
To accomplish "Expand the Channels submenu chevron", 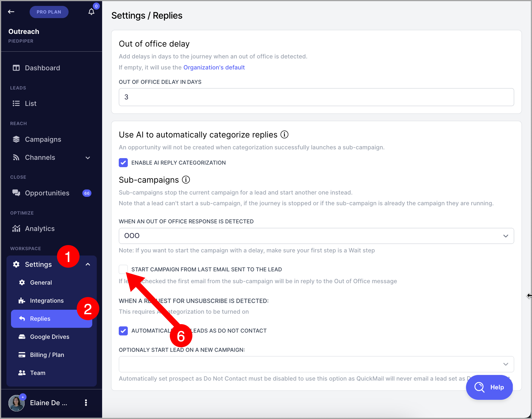I will click(88, 158).
